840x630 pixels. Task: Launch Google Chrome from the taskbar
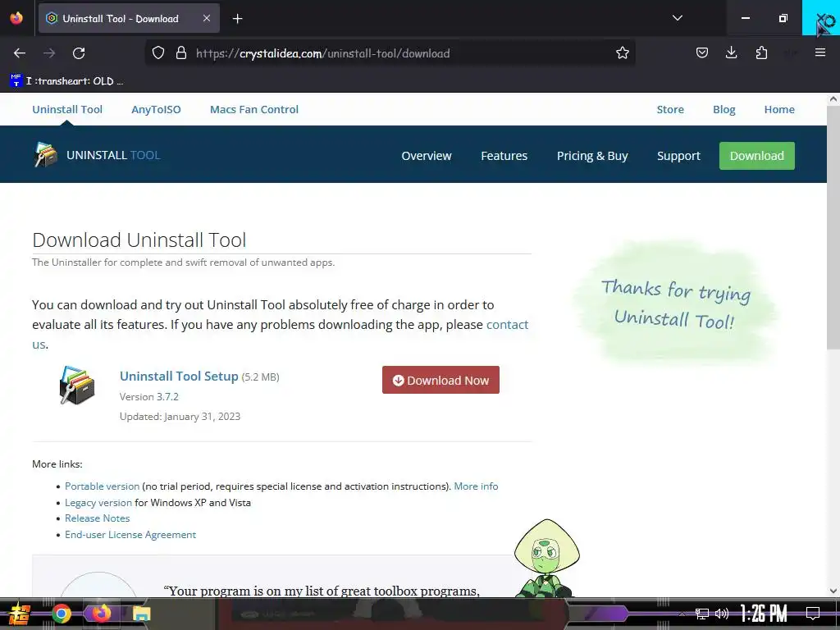tap(62, 614)
